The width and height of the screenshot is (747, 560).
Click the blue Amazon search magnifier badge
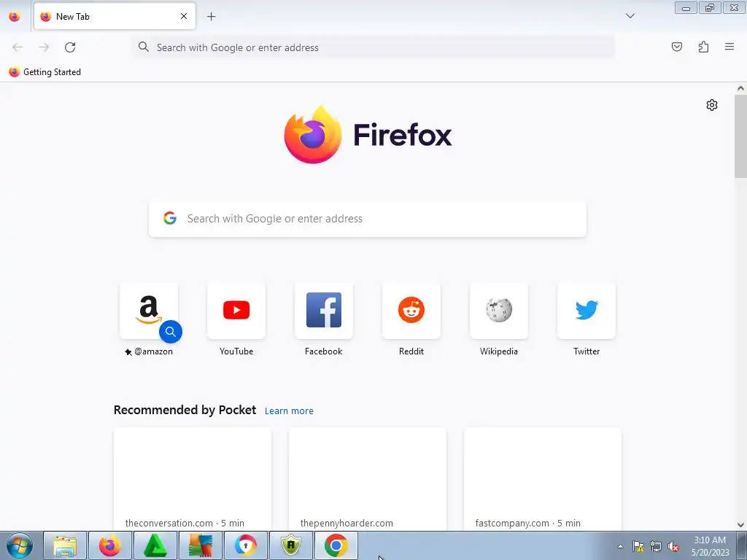pyautogui.click(x=171, y=332)
